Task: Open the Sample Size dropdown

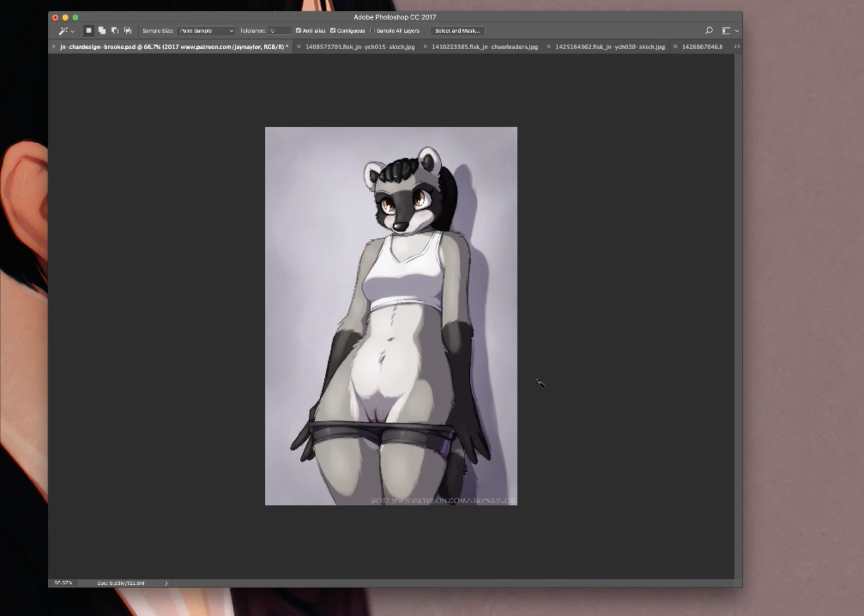Action: pos(206,31)
